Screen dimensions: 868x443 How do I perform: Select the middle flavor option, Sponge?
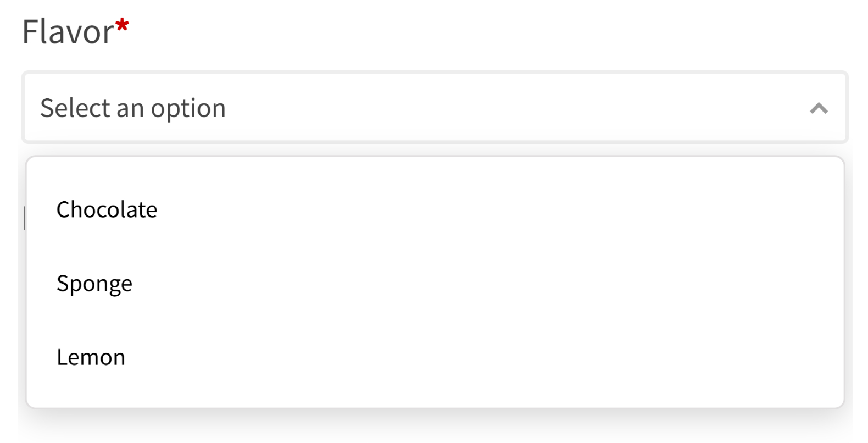(94, 284)
